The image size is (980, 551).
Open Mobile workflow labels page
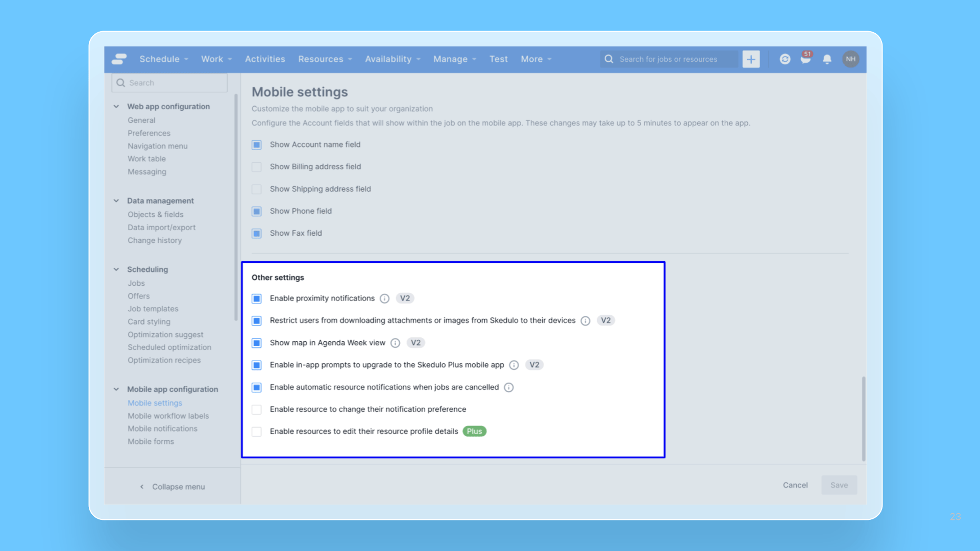[168, 416]
